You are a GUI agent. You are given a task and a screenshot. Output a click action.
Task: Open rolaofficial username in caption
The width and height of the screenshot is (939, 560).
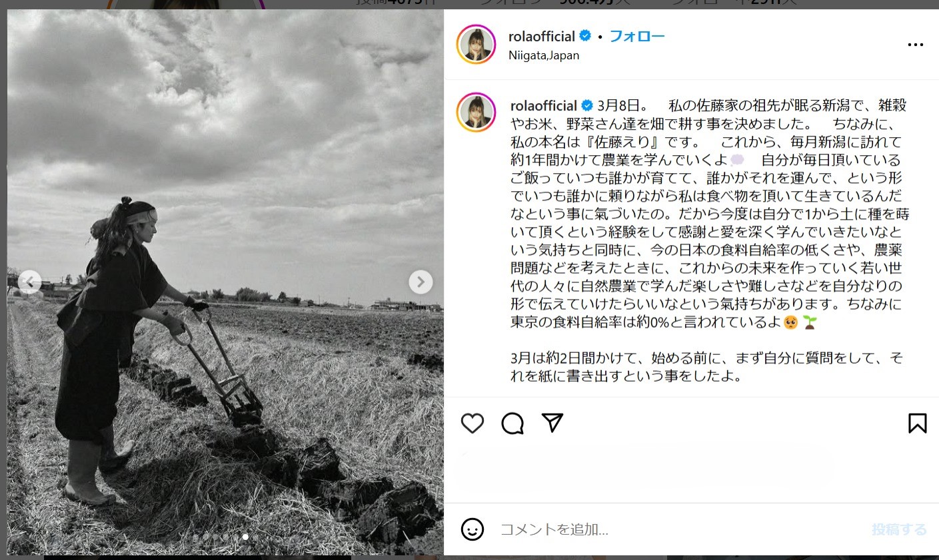pos(544,105)
